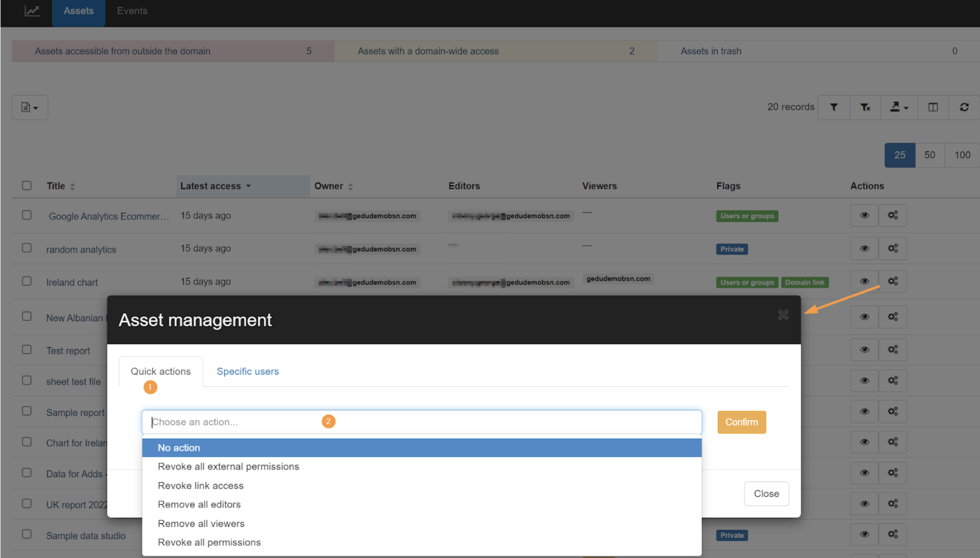Choose Revoke all permissions option
The height and width of the screenshot is (558, 980).
click(422, 543)
